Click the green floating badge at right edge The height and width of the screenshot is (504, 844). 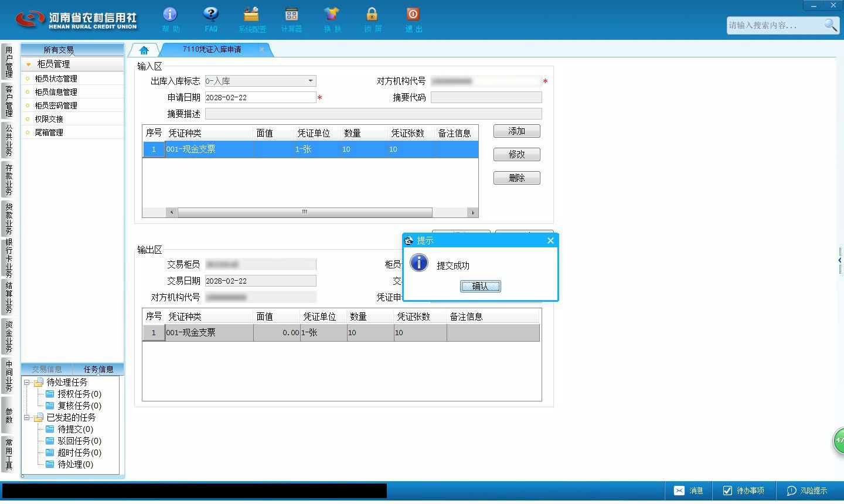(x=839, y=441)
